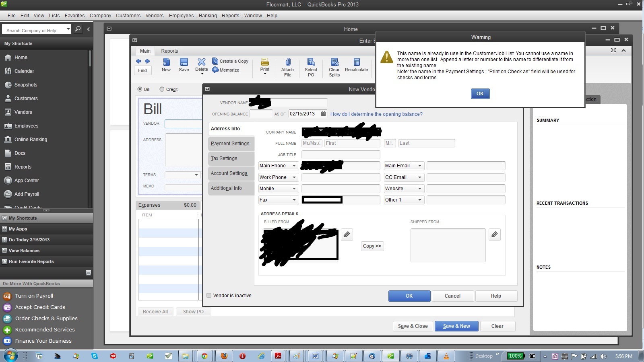The width and height of the screenshot is (644, 362).
Task: Select the Credit radio button
Action: [x=162, y=89]
